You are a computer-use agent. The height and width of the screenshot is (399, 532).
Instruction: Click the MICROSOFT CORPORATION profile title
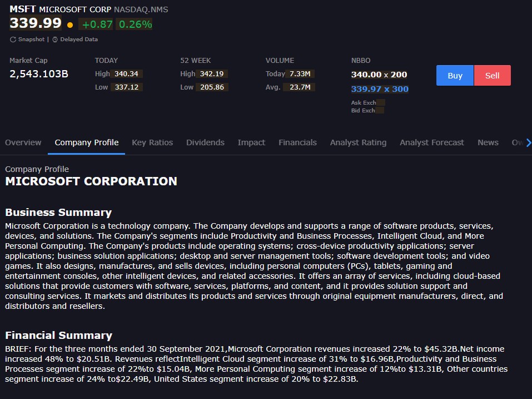pyautogui.click(x=91, y=181)
